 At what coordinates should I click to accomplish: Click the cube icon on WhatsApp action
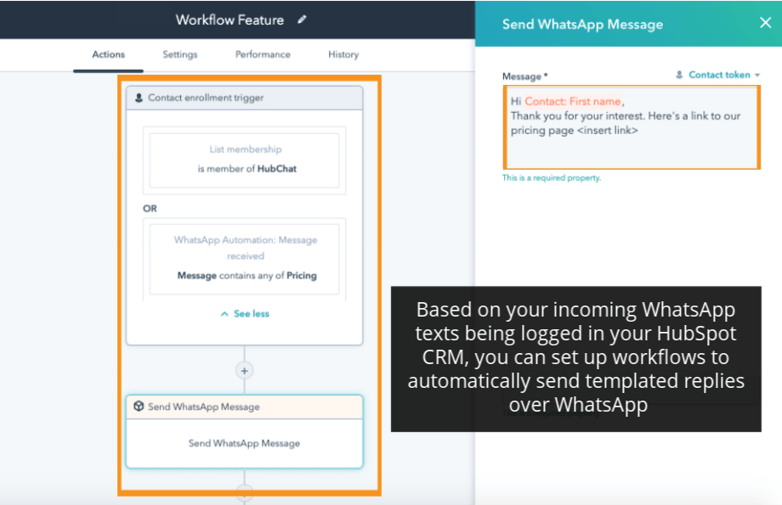(x=139, y=406)
